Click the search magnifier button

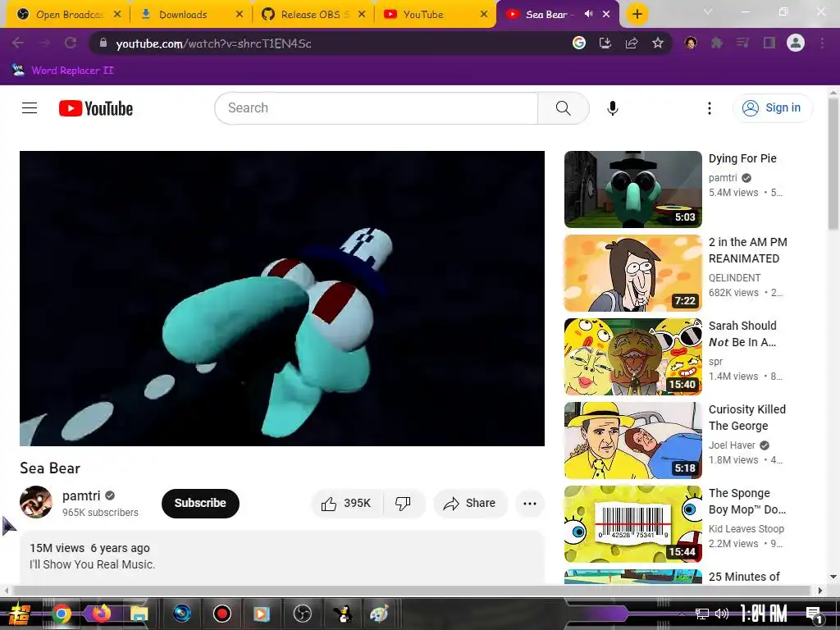pyautogui.click(x=563, y=108)
